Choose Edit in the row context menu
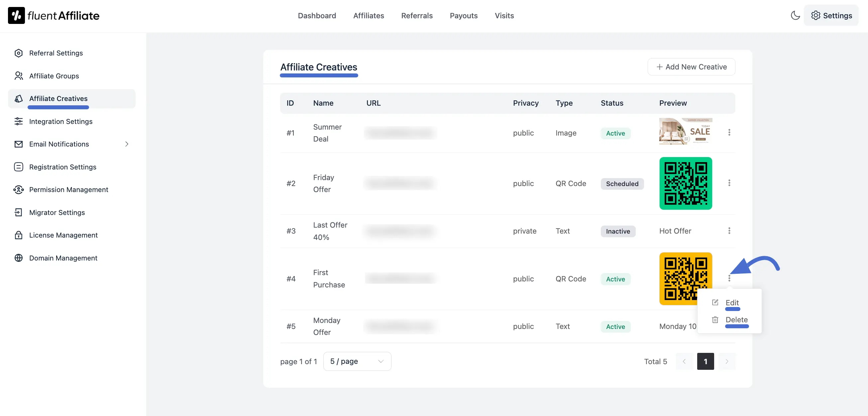The width and height of the screenshot is (868, 416). (731, 302)
